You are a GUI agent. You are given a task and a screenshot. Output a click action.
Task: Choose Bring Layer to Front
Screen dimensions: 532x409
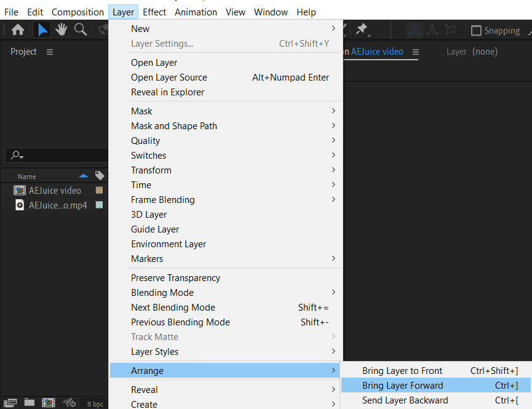coord(436,371)
